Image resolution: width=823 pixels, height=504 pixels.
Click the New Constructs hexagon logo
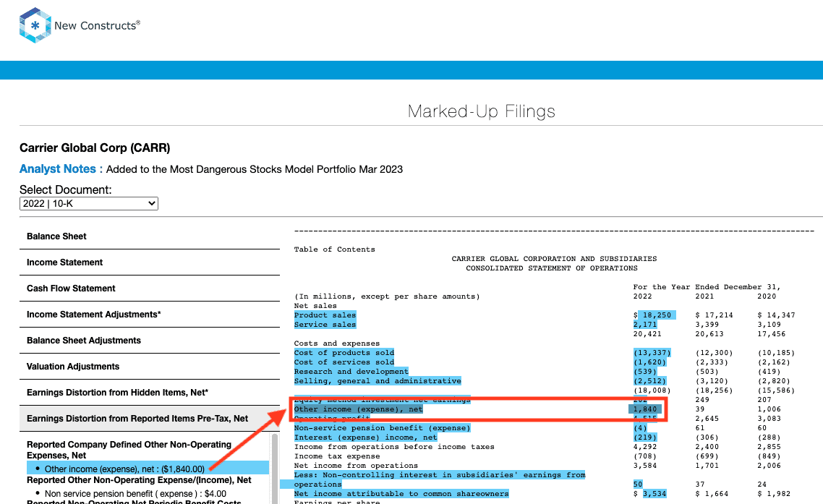click(35, 25)
